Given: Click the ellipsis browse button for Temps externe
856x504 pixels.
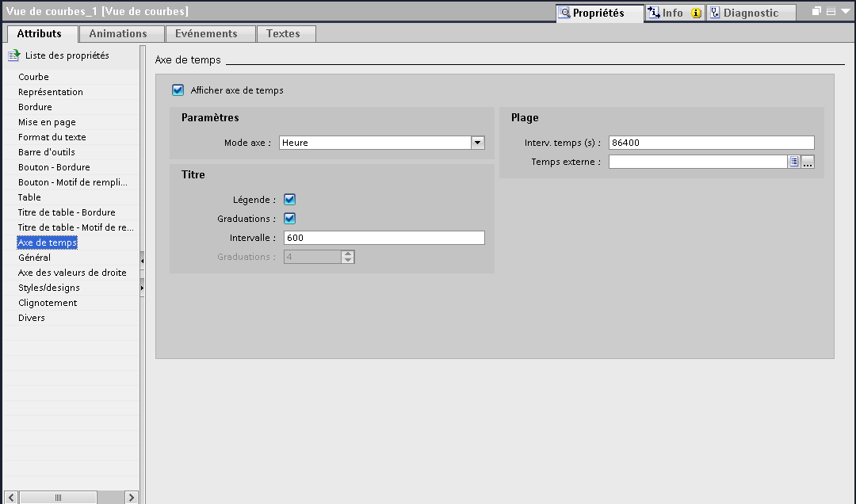Looking at the screenshot, I should pyautogui.click(x=808, y=162).
